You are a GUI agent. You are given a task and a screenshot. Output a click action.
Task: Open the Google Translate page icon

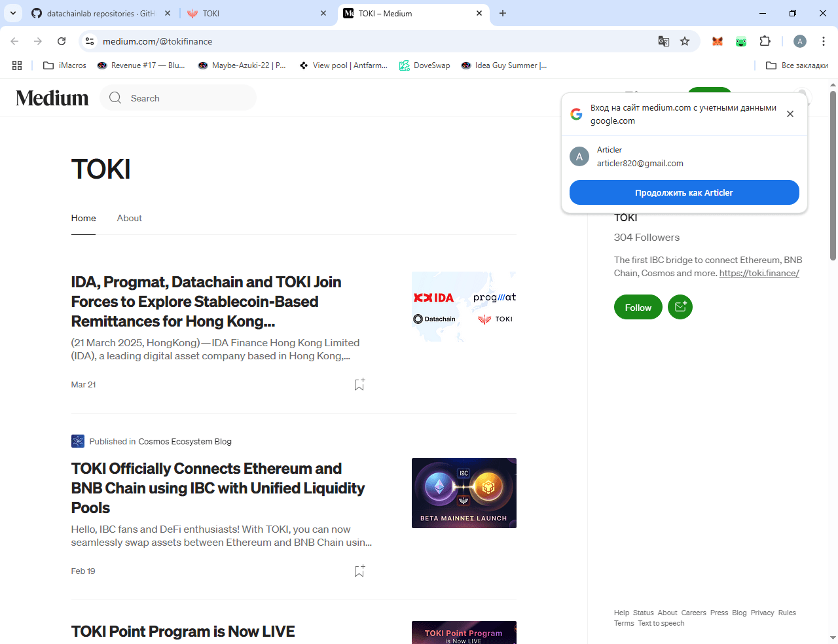664,41
